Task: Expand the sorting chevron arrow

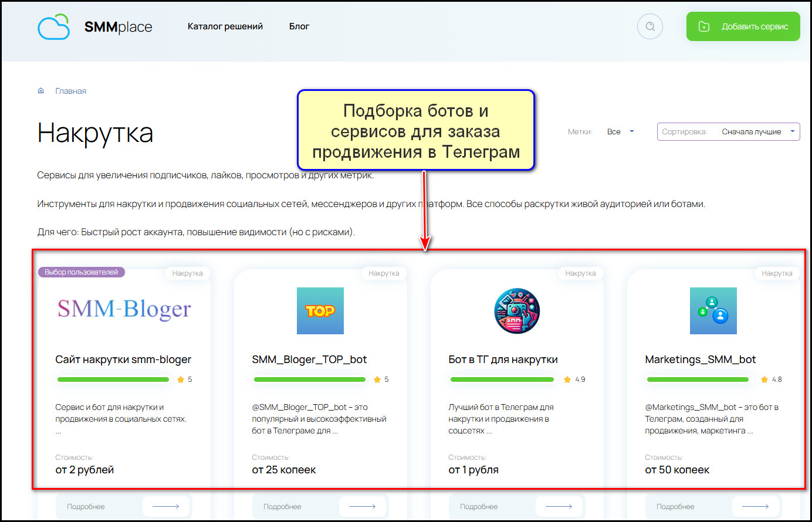Action: click(x=793, y=131)
